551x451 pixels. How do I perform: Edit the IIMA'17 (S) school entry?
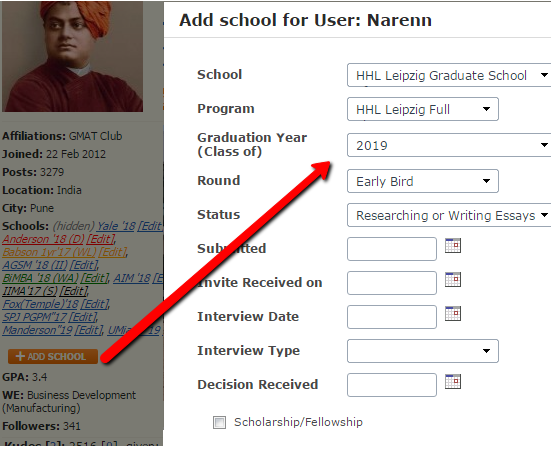[73, 291]
